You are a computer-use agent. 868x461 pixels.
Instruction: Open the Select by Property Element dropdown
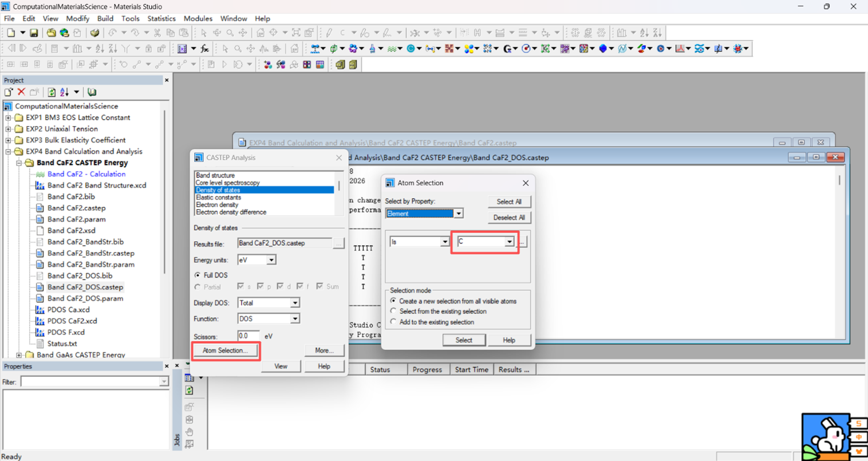tap(459, 214)
